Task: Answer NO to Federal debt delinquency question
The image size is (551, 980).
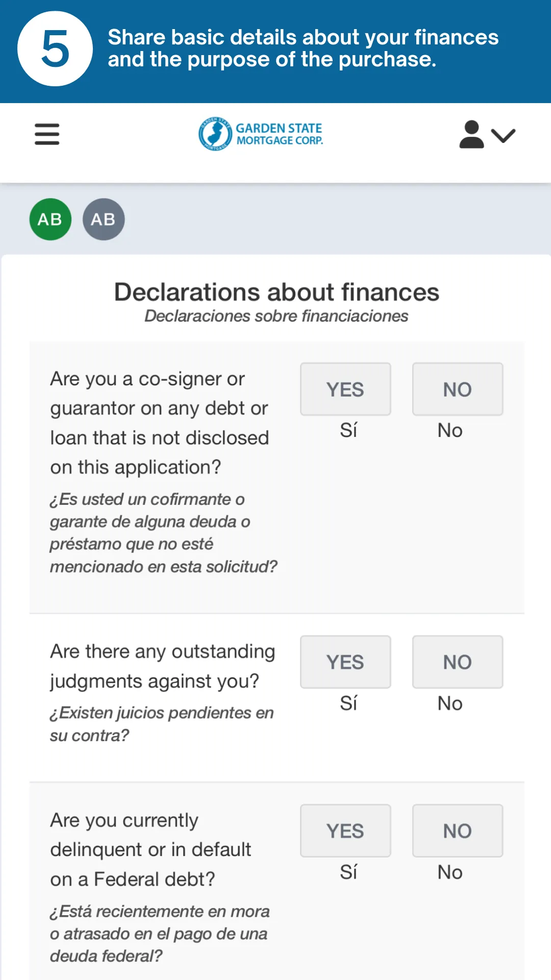Action: click(x=457, y=831)
